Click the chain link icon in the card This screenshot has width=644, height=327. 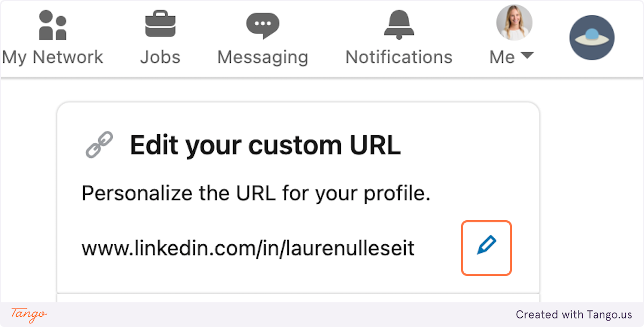(99, 144)
